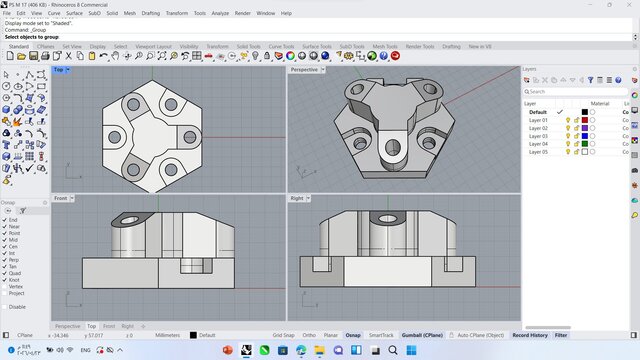The width and height of the screenshot is (640, 360).
Task: Open the Surface menu
Action: point(74,13)
